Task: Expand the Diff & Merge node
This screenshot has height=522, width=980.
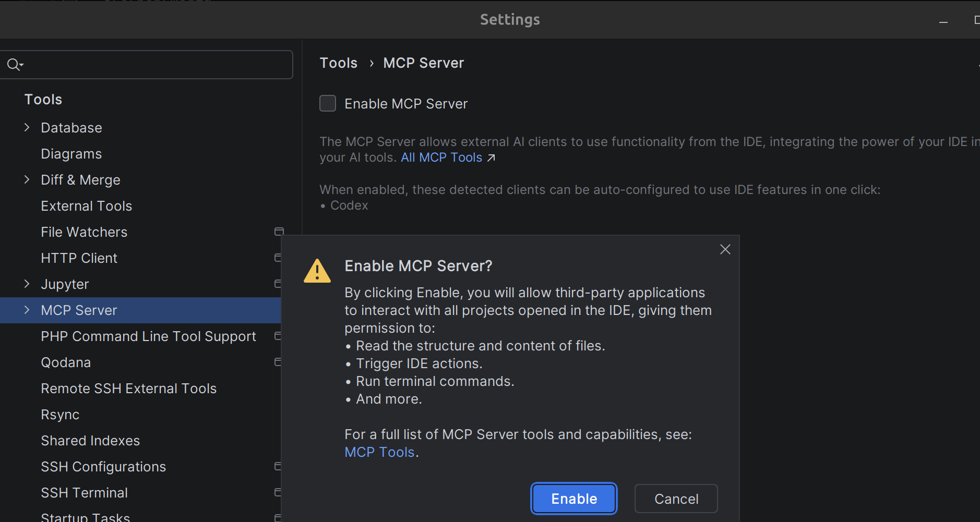Action: 27,179
